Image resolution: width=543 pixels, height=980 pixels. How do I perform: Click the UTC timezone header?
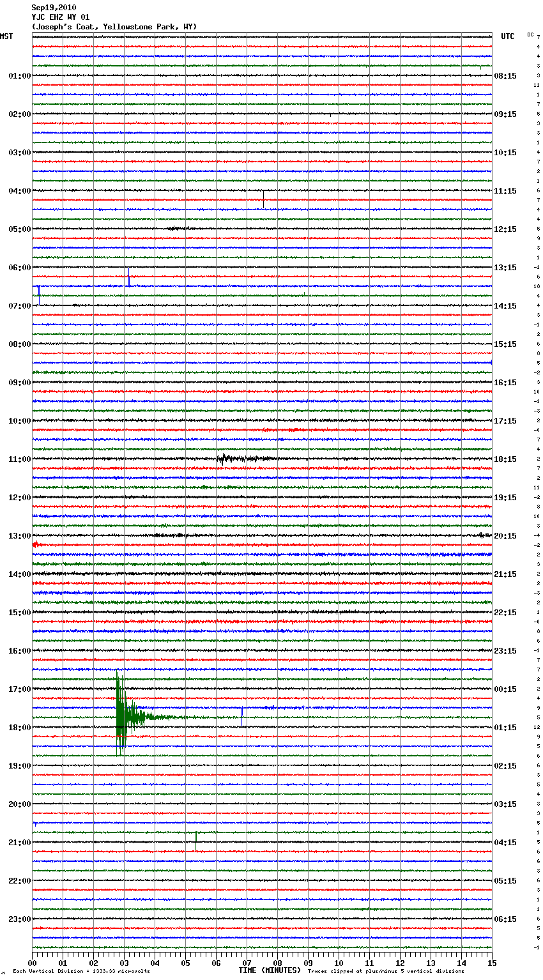click(508, 36)
